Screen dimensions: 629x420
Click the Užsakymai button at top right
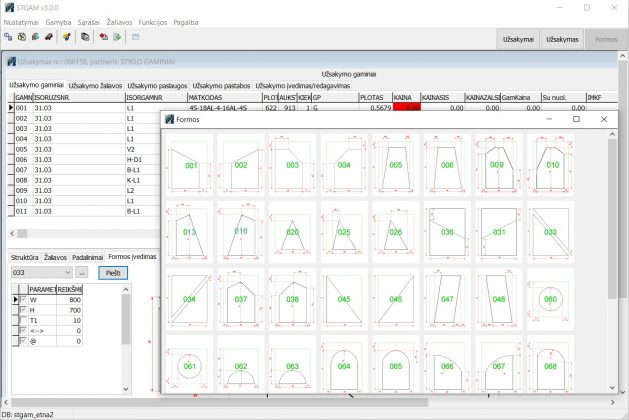(520, 38)
